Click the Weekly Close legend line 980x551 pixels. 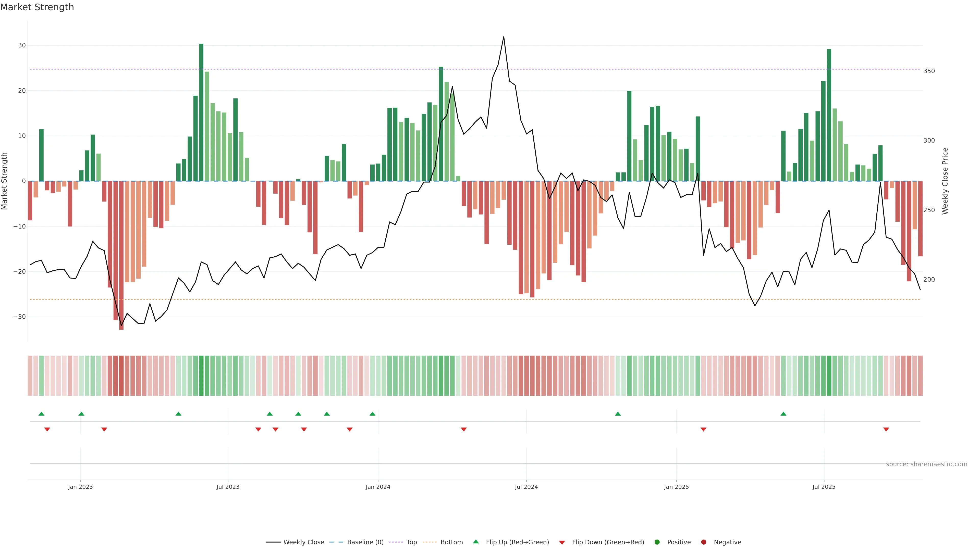[x=273, y=542]
